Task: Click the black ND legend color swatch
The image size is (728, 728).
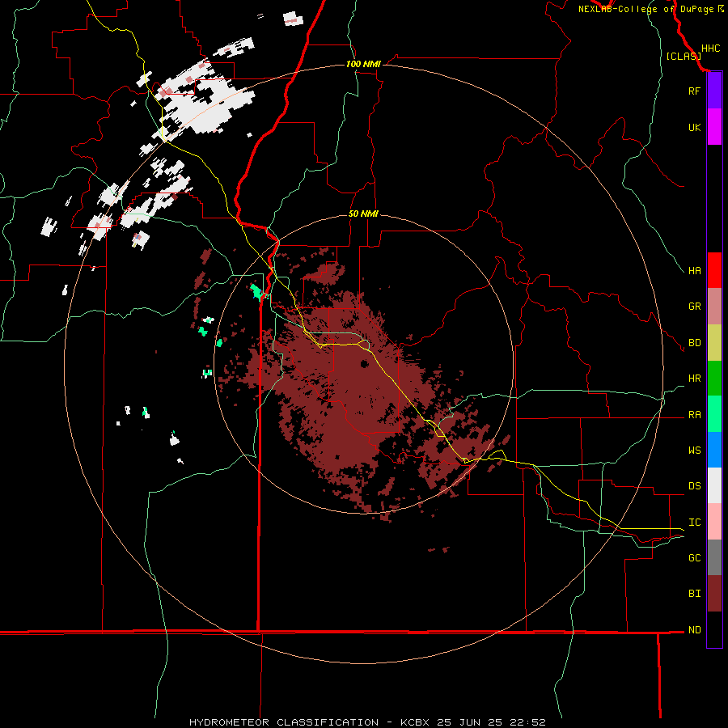Action: pyautogui.click(x=714, y=629)
